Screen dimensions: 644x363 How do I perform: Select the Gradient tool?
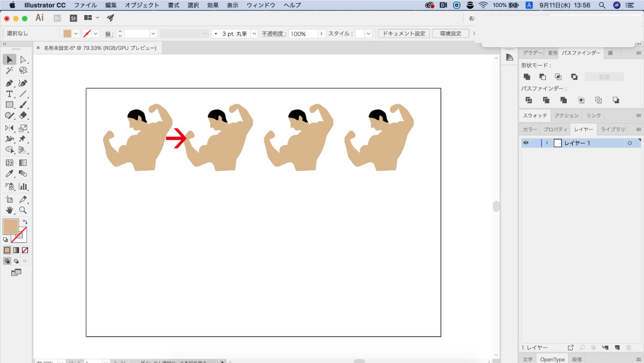[x=23, y=163]
